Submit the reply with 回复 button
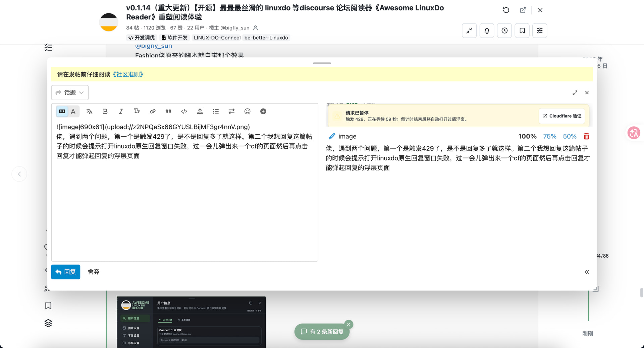Viewport: 644px width, 348px height. pyautogui.click(x=66, y=272)
